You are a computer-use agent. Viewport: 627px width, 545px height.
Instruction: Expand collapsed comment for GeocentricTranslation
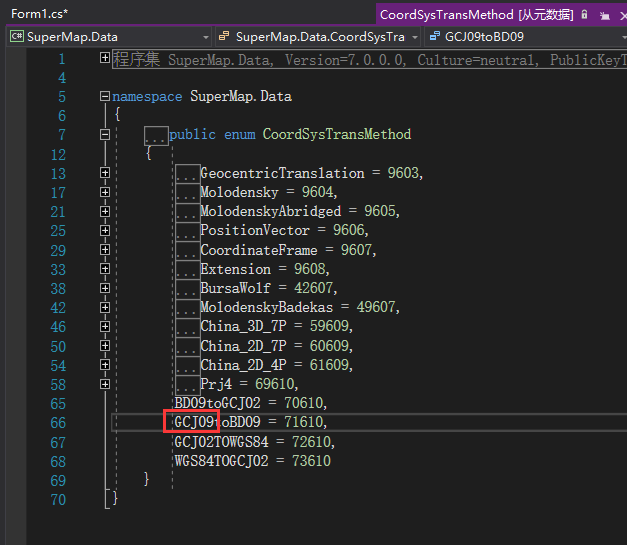(105, 173)
